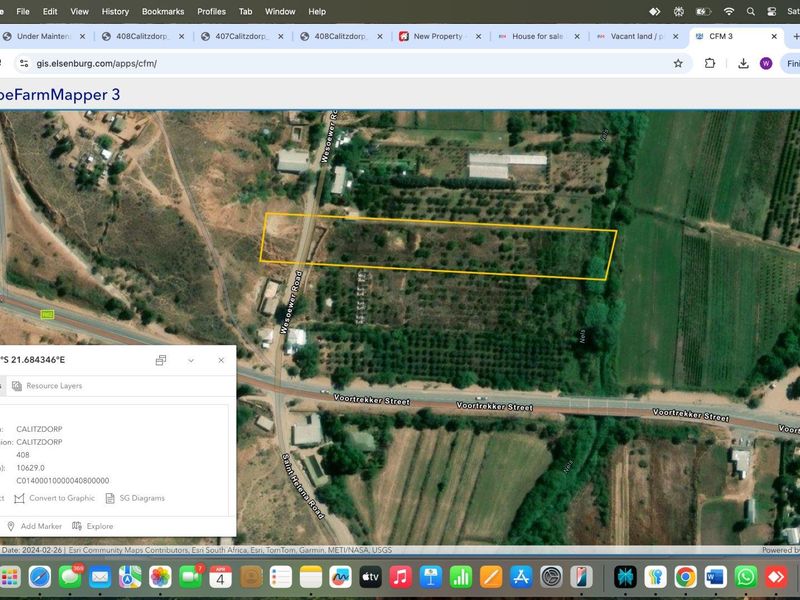Viewport: 800px width, 600px height.
Task: Open WhatsApp from the Dock
Action: (x=744, y=576)
